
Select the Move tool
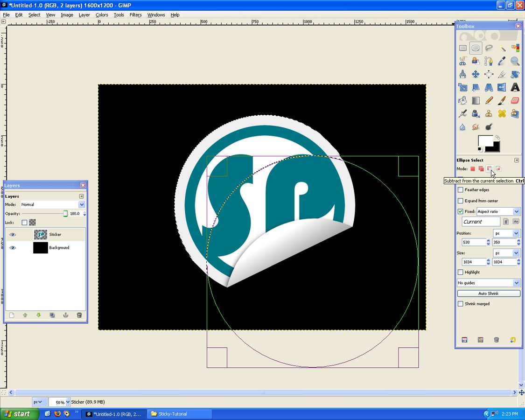tap(476, 74)
